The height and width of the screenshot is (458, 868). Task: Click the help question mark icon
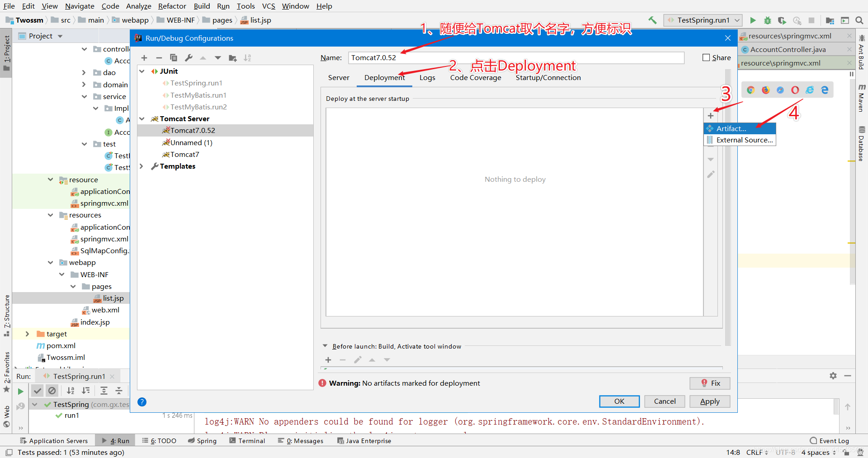[142, 402]
